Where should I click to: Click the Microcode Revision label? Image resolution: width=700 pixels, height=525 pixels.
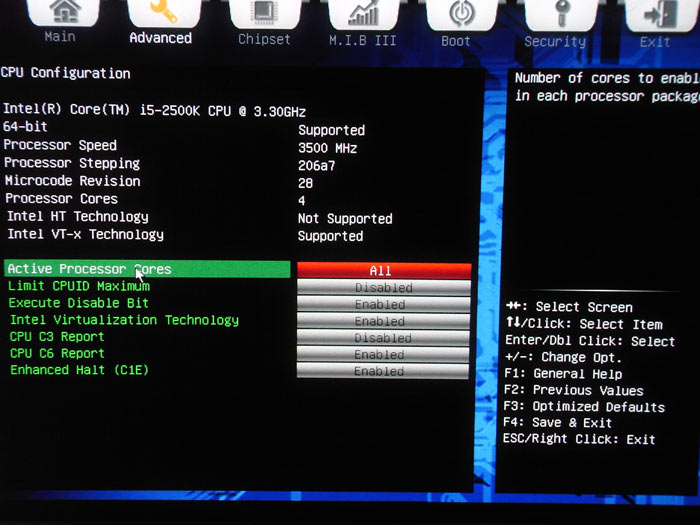[x=73, y=181]
